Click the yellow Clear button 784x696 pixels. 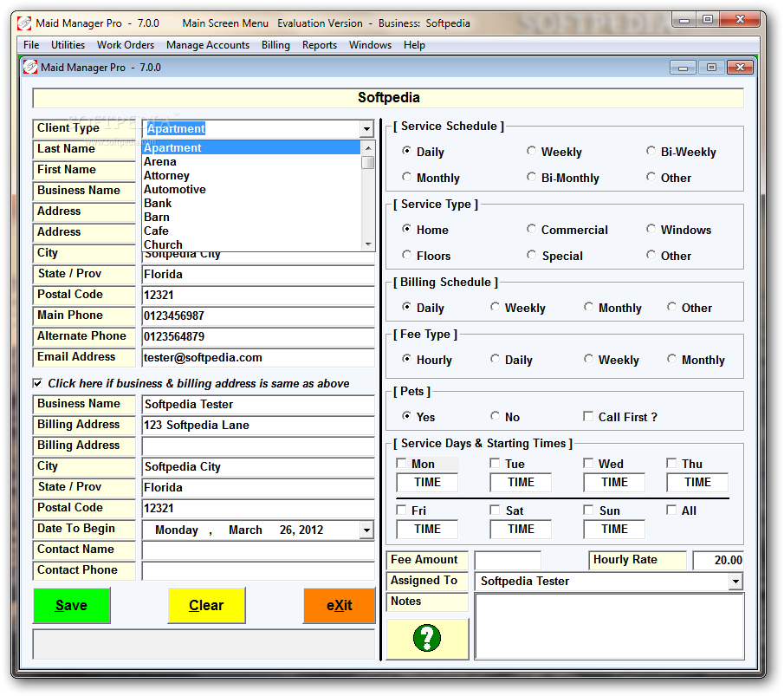[206, 606]
